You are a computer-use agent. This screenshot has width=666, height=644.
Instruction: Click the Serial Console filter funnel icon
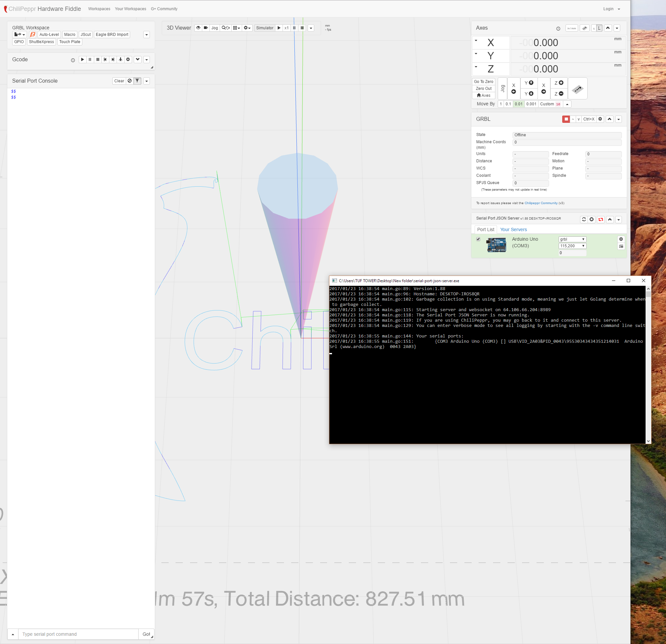[137, 81]
